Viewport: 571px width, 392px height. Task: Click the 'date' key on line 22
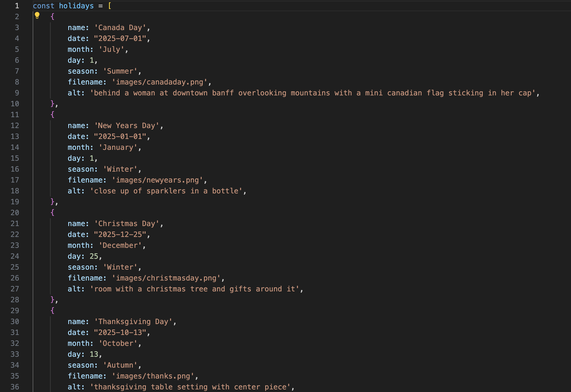[x=76, y=234]
